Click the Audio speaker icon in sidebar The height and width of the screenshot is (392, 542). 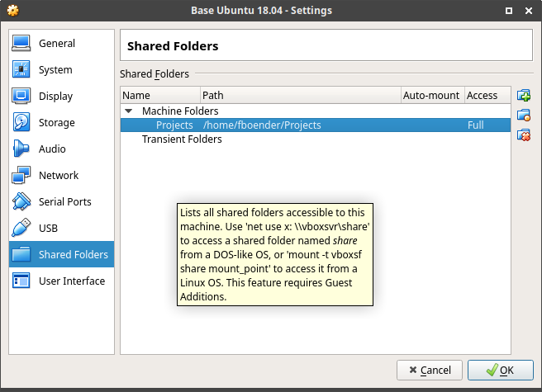tap(21, 149)
